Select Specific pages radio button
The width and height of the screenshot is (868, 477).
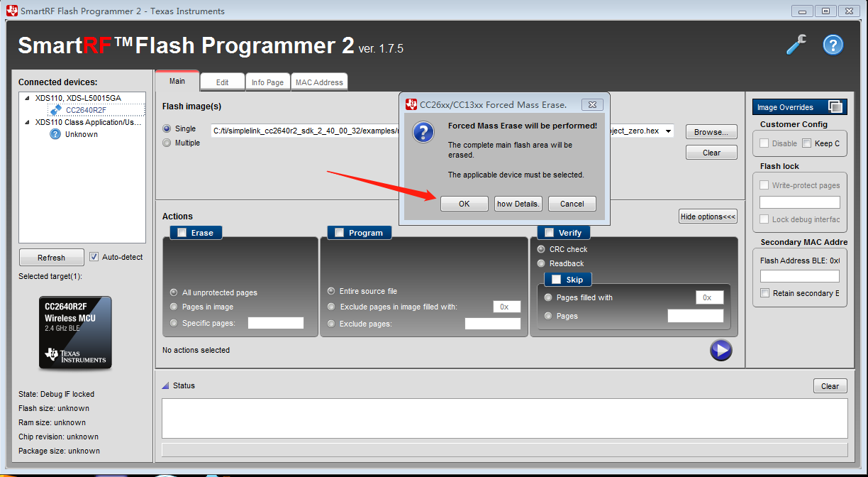click(x=174, y=323)
